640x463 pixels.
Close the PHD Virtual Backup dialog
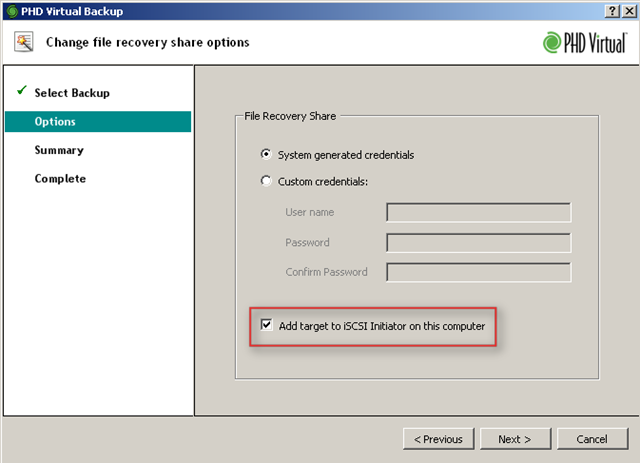[x=627, y=9]
